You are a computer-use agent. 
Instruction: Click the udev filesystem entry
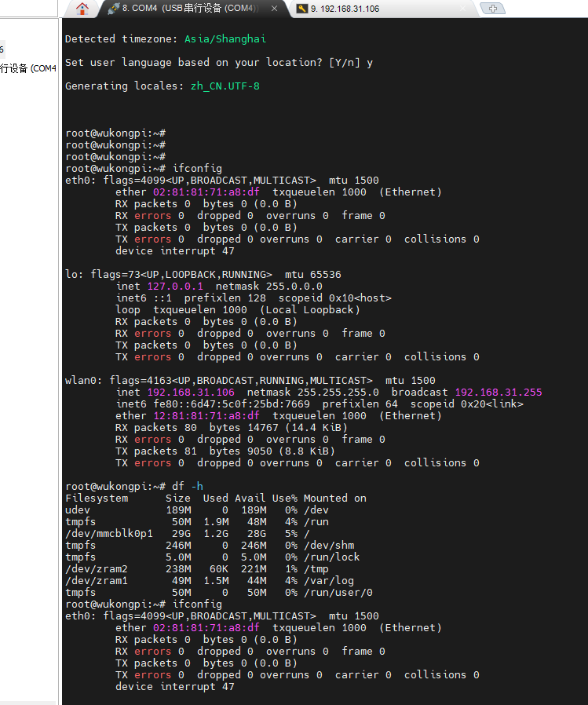(x=78, y=510)
